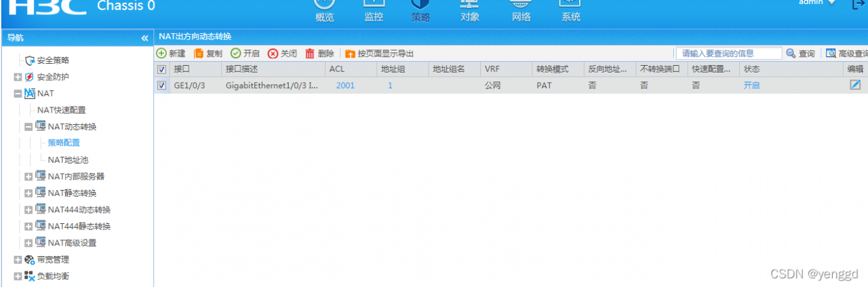The height and width of the screenshot is (287, 868).
Task: Open NAT快速配置 in navigation
Action: pos(61,110)
